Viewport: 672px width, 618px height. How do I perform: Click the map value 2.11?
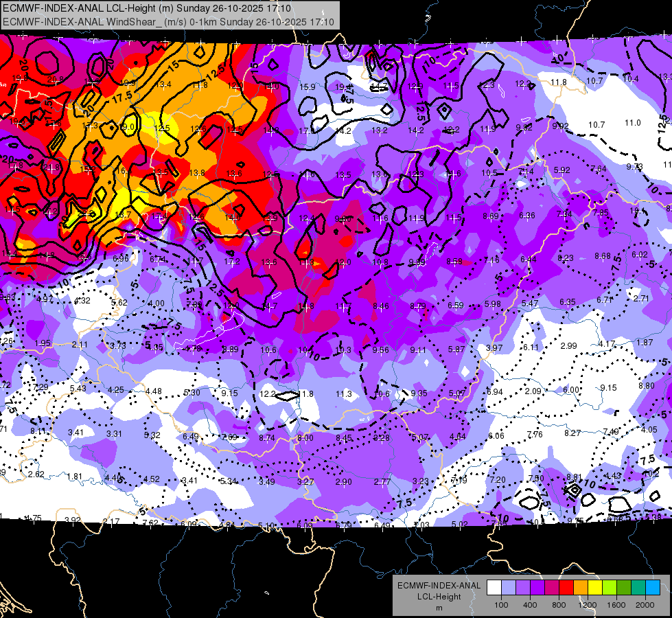(80, 345)
